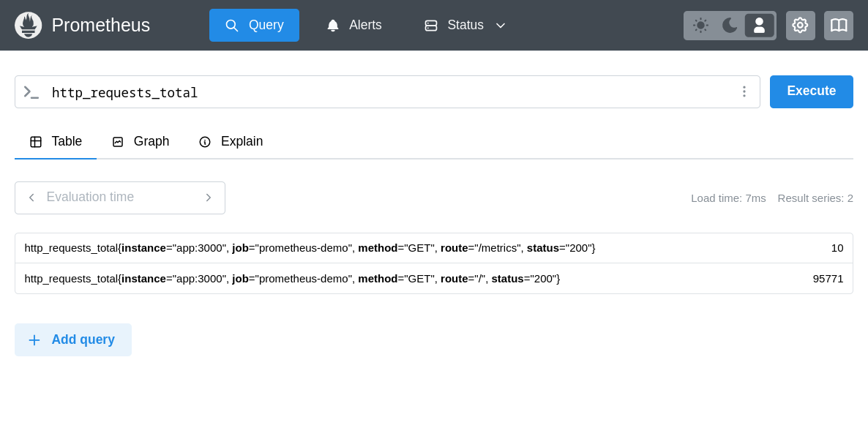Switch to the Explain tab
Screen dimensions: 868x428
(x=231, y=142)
